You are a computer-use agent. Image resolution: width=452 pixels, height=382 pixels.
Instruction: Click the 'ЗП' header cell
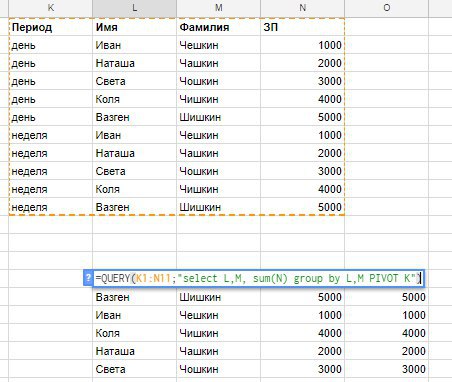pyautogui.click(x=303, y=27)
